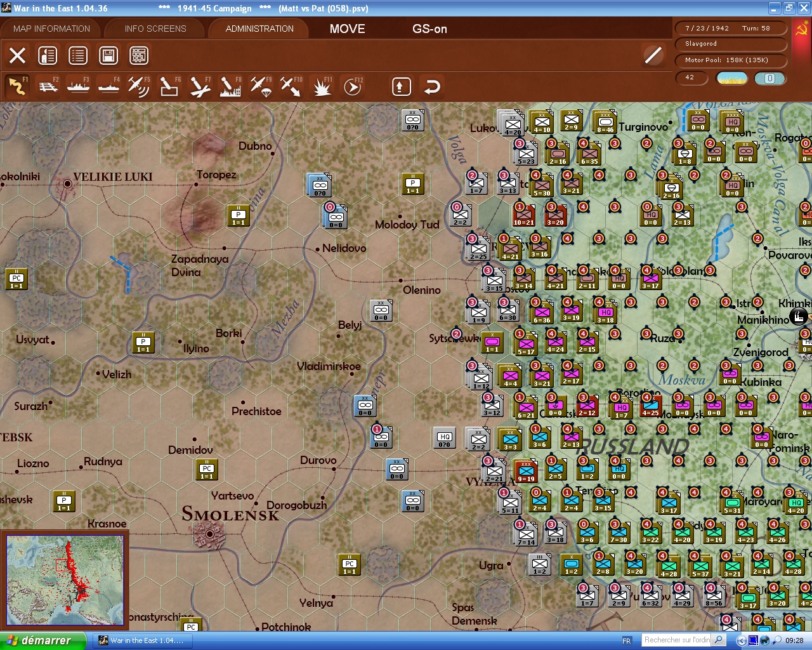Screen dimensions: 812x650
Task: Select the 9=19 unit counter near Vyazma
Action: (x=526, y=471)
